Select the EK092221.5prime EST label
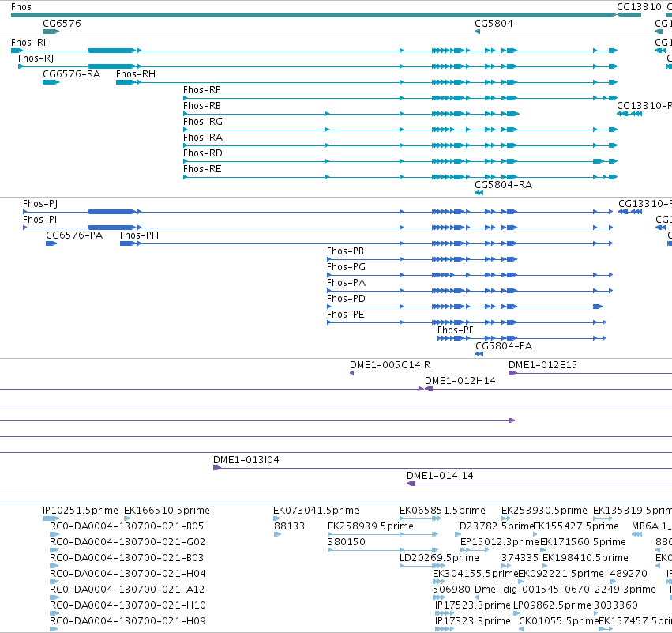Image resolution: width=672 pixels, height=633 pixels. 561,574
